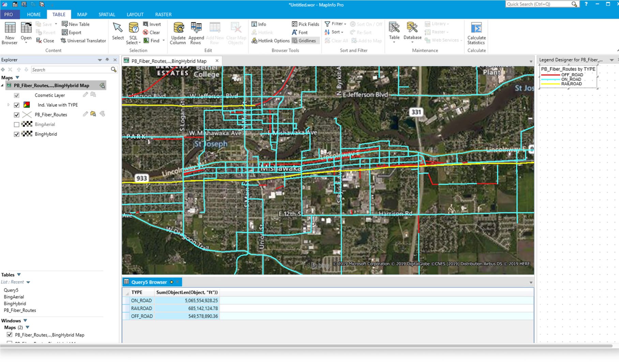The height and width of the screenshot is (364, 619).
Task: Select Query5 in Tables list
Action: coord(11,290)
